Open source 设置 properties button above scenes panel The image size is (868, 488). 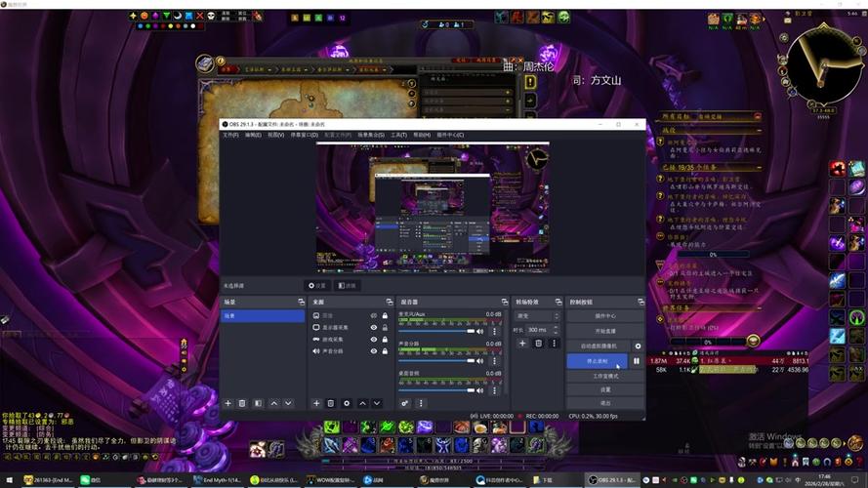click(x=317, y=286)
